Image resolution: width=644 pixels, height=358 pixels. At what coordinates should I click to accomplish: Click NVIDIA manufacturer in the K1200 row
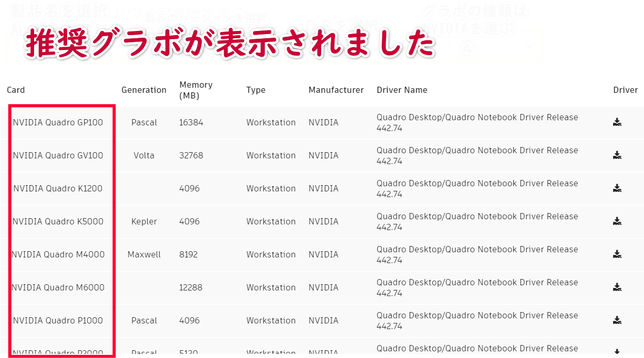click(324, 188)
